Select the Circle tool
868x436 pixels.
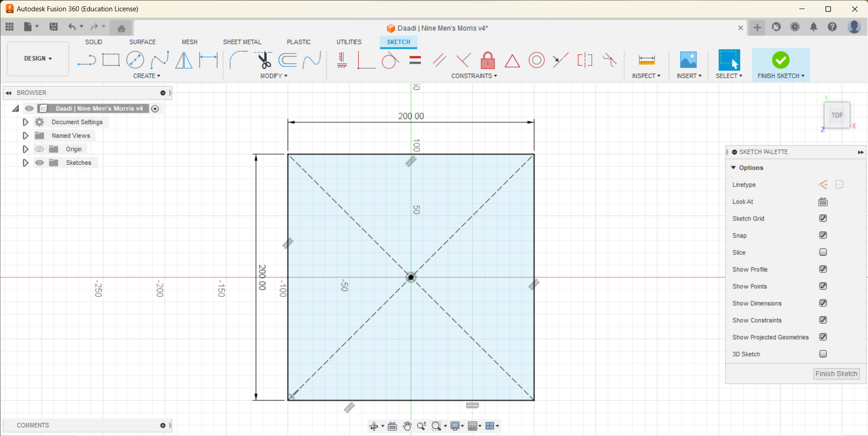click(x=135, y=60)
